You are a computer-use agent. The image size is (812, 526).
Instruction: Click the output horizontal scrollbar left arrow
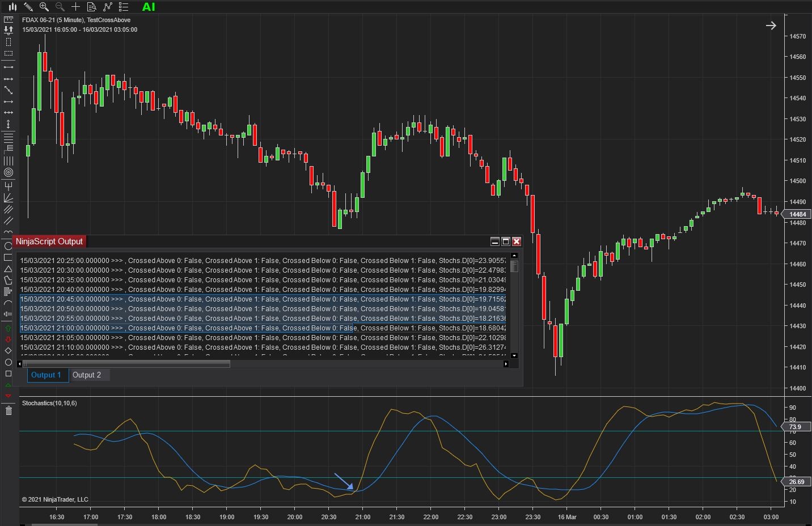point(20,364)
